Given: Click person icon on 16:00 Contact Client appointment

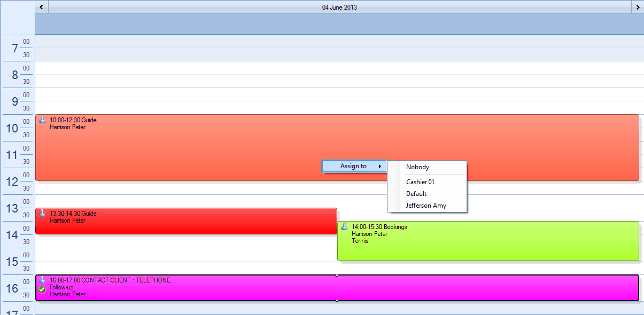Looking at the screenshot, I should [x=42, y=280].
